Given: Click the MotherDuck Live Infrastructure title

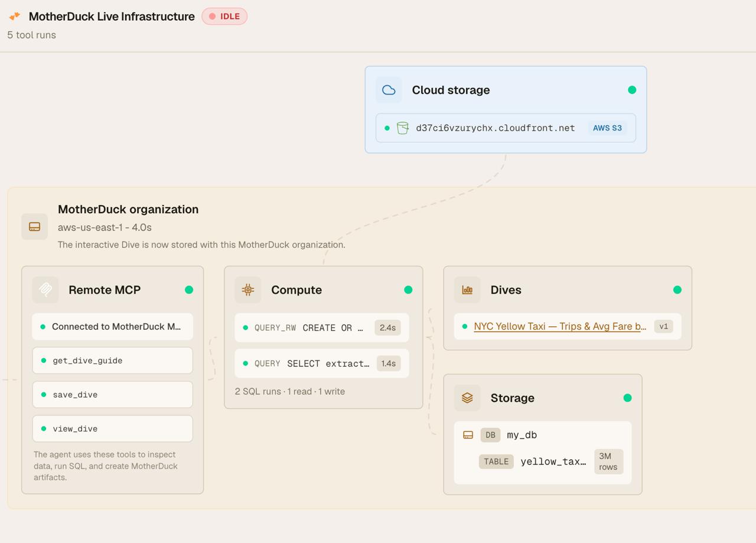Looking at the screenshot, I should pyautogui.click(x=112, y=17).
